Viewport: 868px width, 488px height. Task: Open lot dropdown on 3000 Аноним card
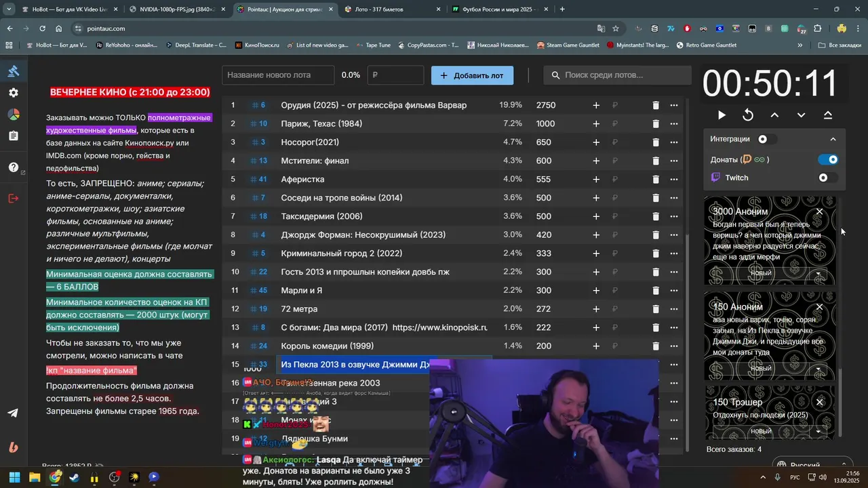[818, 274]
